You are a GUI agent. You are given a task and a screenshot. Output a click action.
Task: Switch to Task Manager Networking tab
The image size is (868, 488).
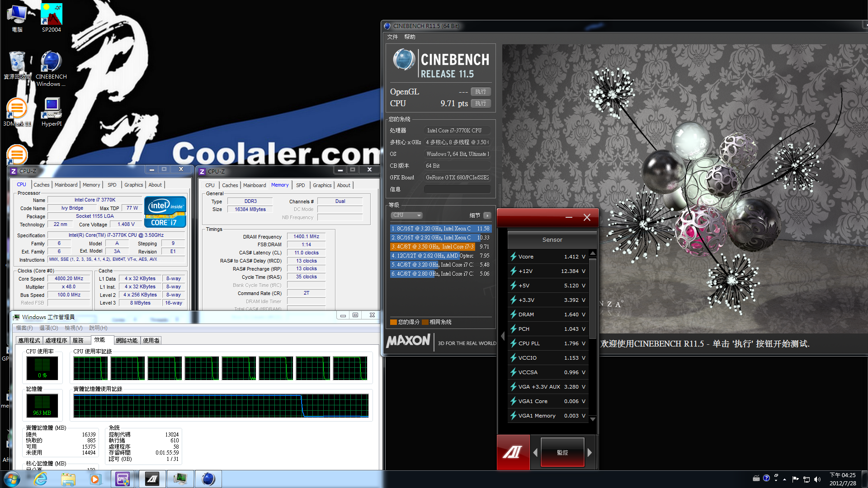pyautogui.click(x=127, y=341)
